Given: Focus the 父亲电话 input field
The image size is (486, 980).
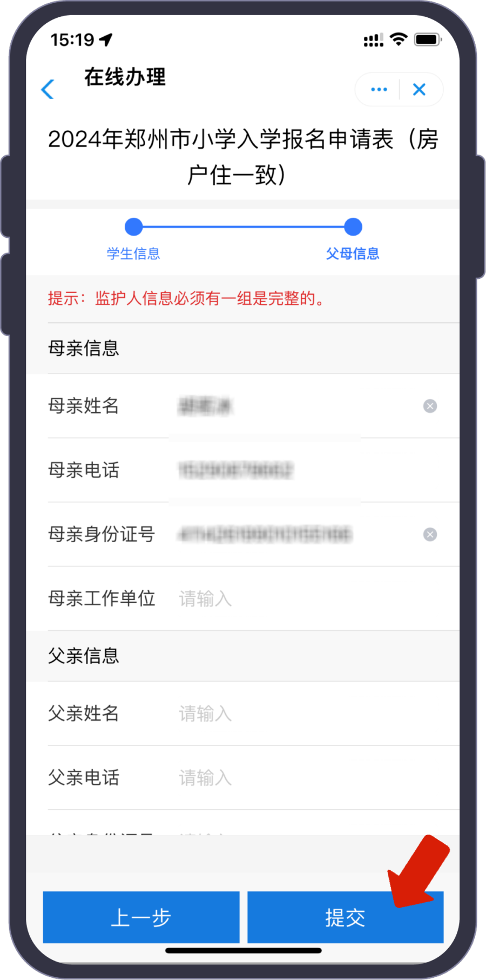Looking at the screenshot, I should (308, 778).
